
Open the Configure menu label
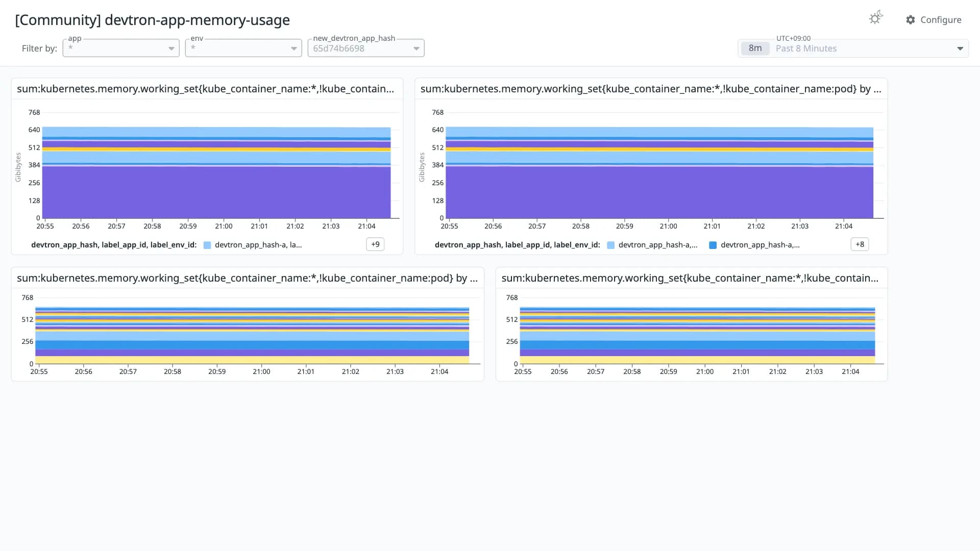[941, 20]
